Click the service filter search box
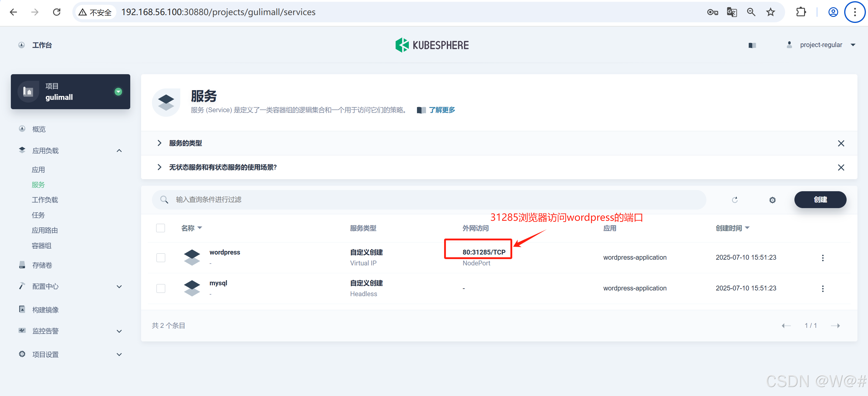This screenshot has height=396, width=868. point(429,200)
